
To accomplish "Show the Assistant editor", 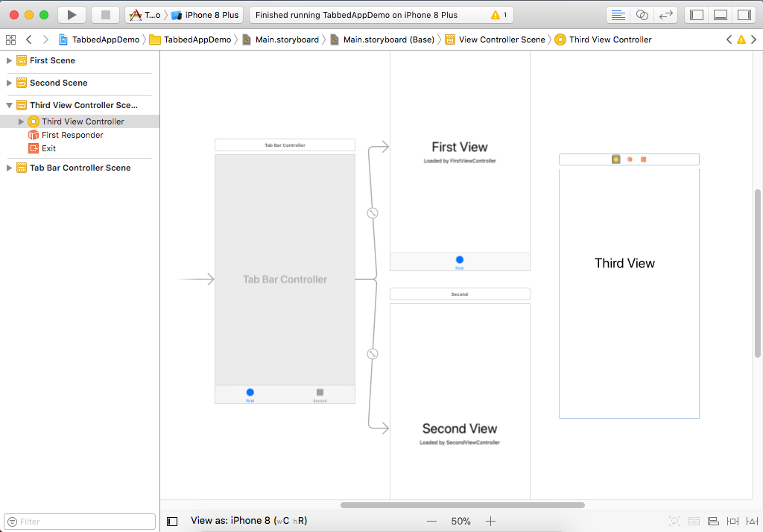I will coord(642,15).
